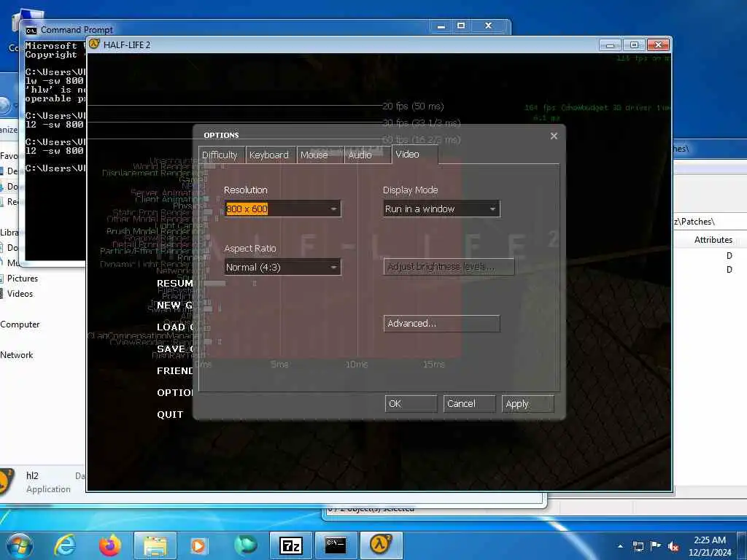Click the Command Prompt title bar icon
The width and height of the screenshot is (747, 560).
[x=31, y=30]
